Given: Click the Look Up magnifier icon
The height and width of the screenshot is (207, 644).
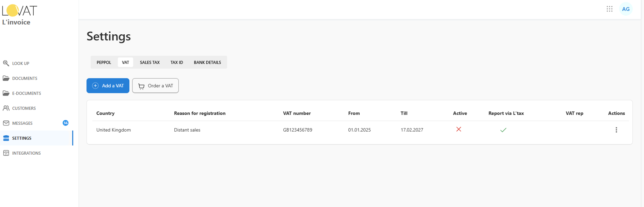Looking at the screenshot, I should (6, 63).
